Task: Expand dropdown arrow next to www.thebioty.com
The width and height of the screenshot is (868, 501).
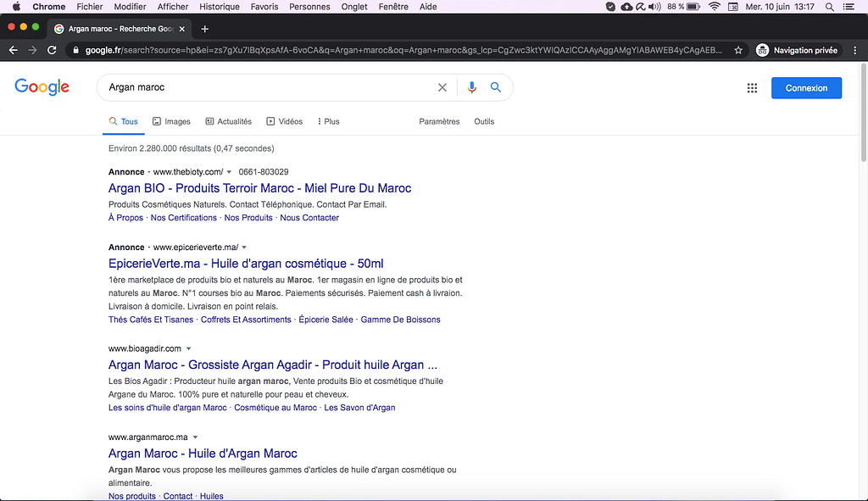Action: tap(229, 172)
